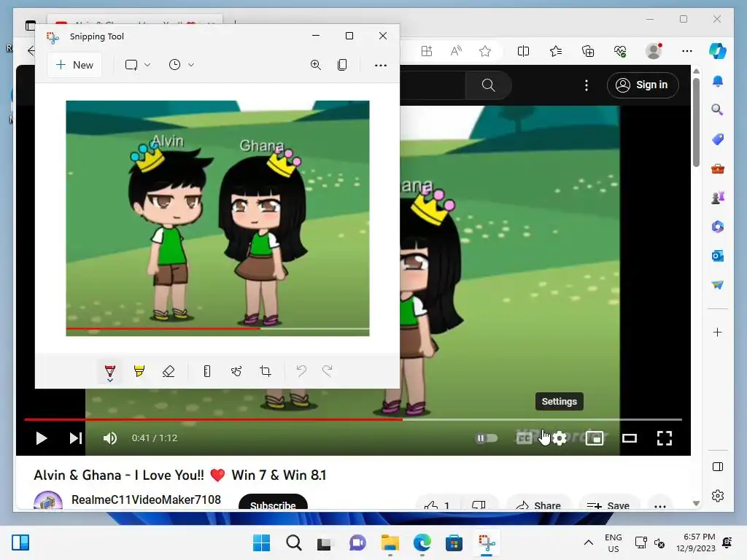Open Edge Settings and more menu
The width and height of the screenshot is (747, 560).
687,51
